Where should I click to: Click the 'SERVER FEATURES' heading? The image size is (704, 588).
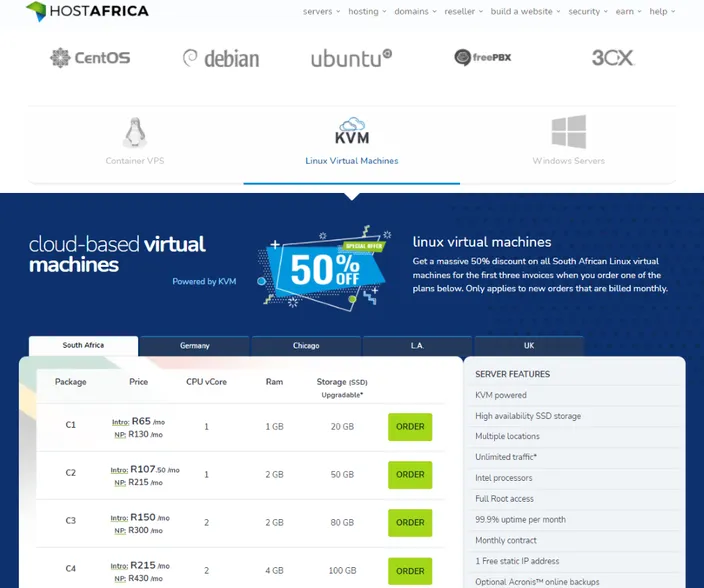(512, 374)
